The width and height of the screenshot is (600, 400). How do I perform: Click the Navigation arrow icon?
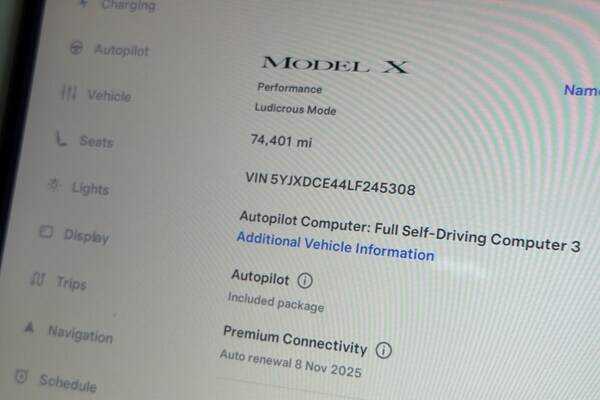[x=29, y=327]
